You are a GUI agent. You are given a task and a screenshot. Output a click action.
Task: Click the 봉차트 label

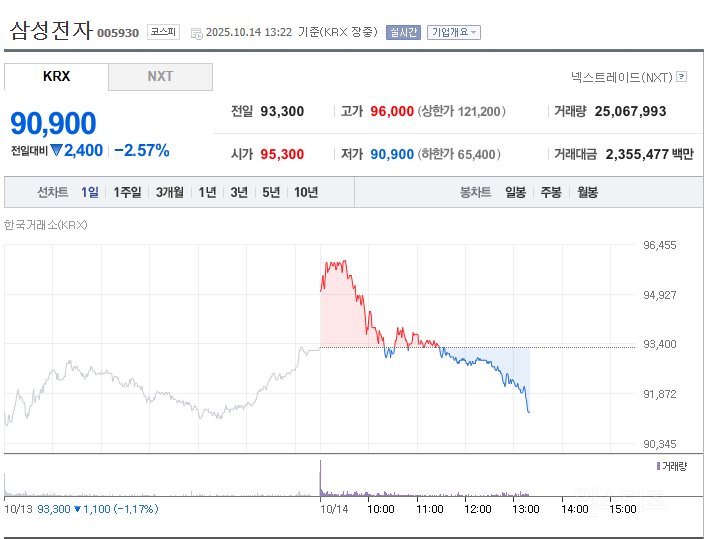coord(475,192)
